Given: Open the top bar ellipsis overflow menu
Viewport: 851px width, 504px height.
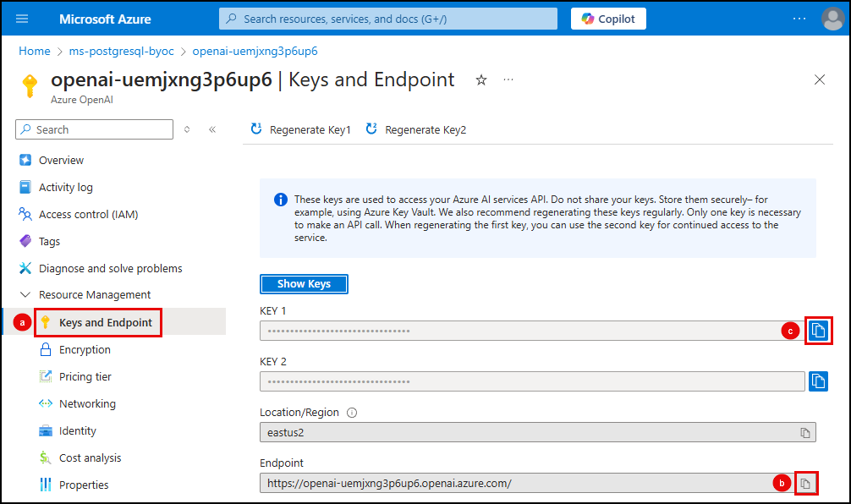Looking at the screenshot, I should click(799, 19).
